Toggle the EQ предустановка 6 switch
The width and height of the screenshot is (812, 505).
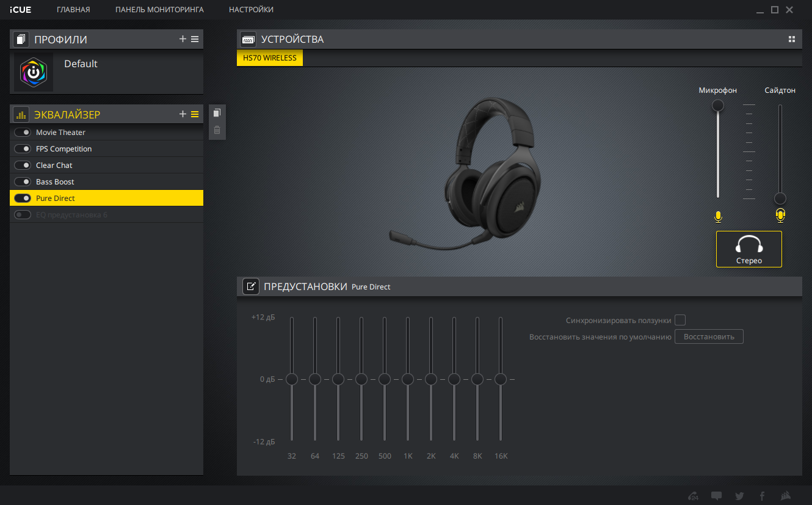pos(23,215)
